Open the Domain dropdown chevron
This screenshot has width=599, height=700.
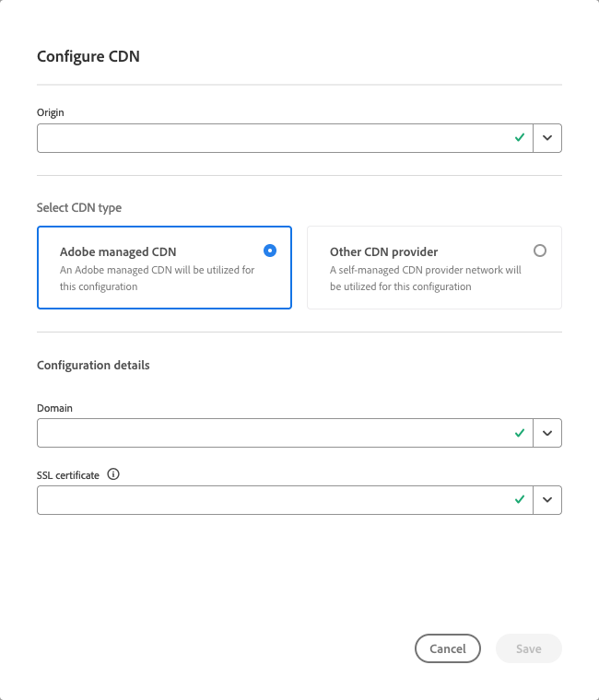pyautogui.click(x=547, y=433)
